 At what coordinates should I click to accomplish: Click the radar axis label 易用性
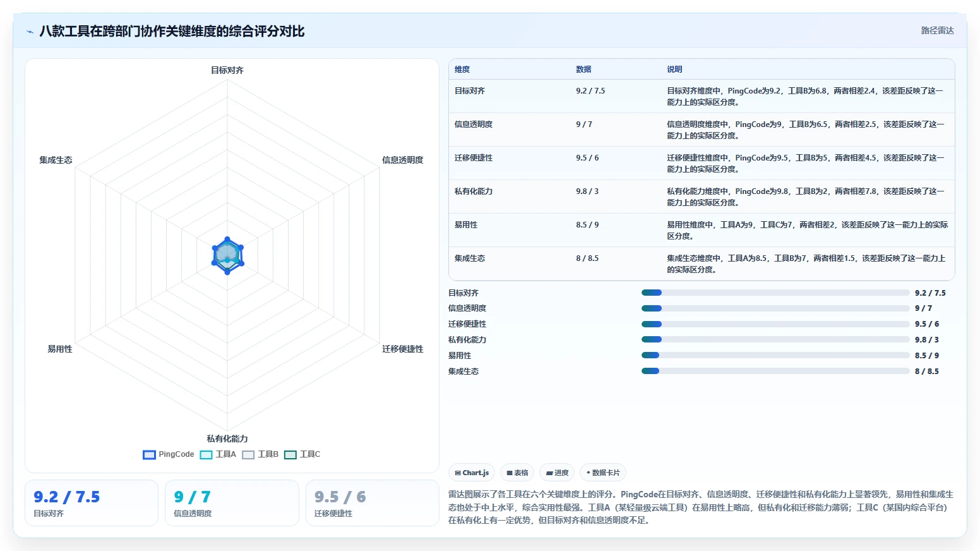click(60, 349)
